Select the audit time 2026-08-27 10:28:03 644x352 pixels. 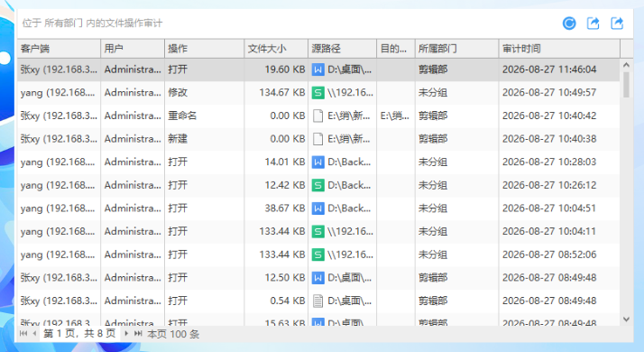point(549,162)
